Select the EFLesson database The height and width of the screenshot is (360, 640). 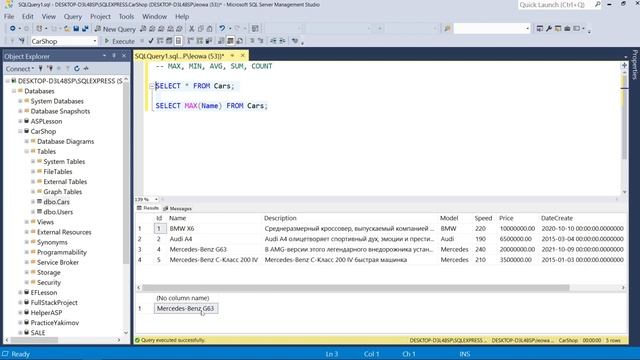tap(44, 293)
